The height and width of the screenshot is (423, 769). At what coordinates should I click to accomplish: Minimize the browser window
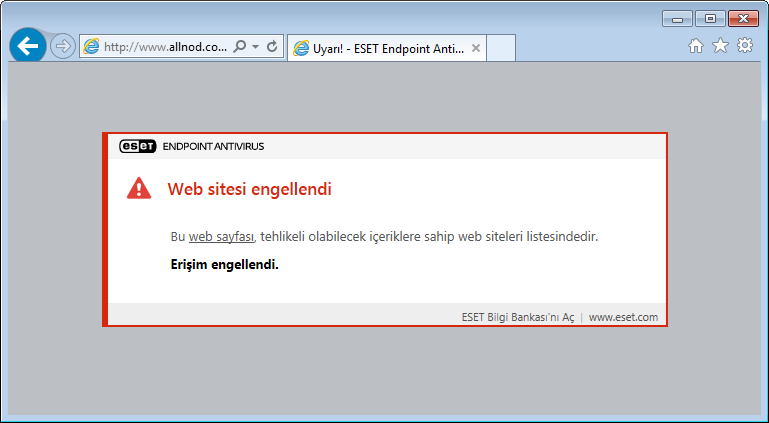pyautogui.click(x=678, y=19)
